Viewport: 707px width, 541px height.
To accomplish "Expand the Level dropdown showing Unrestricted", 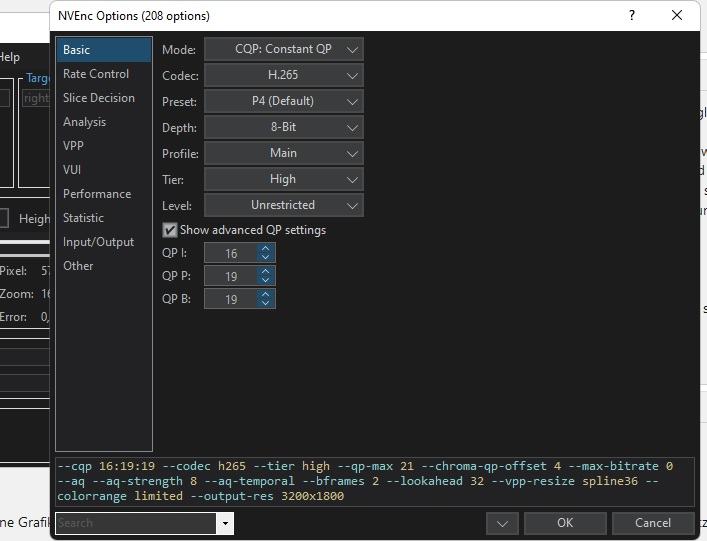I will [x=284, y=205].
